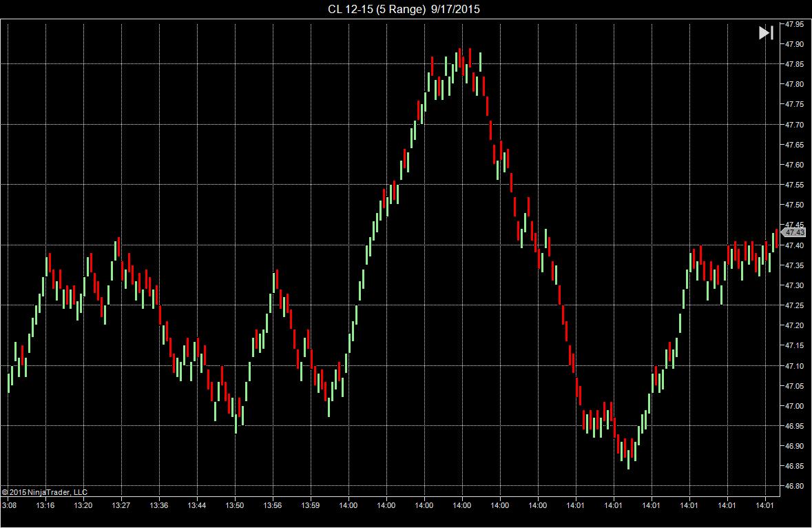Select the 13:56 time axis label

tap(273, 505)
